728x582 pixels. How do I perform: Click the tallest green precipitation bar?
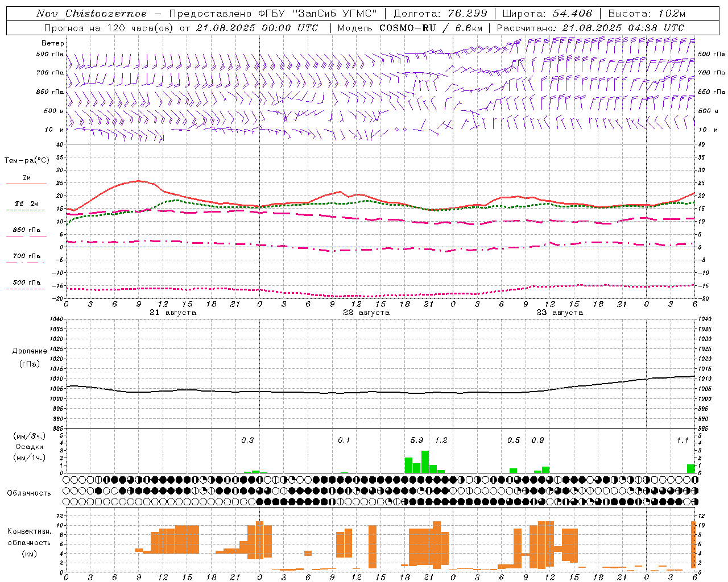coord(425,462)
